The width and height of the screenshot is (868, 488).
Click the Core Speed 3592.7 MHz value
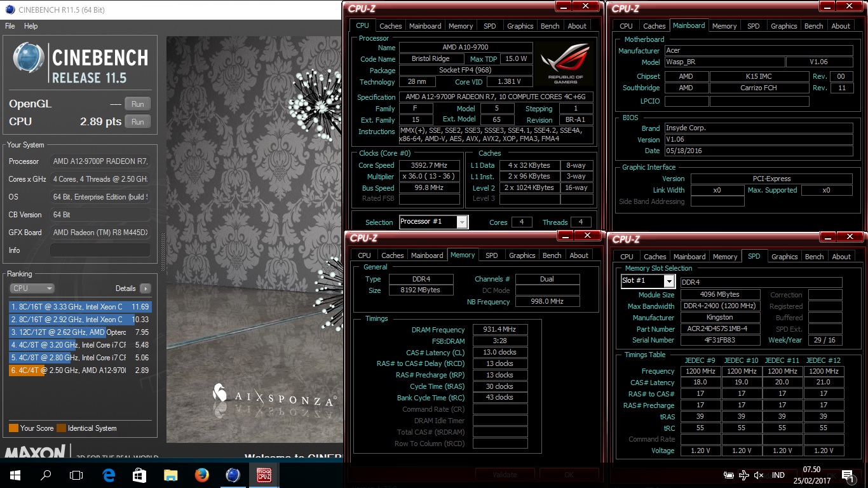click(x=430, y=165)
